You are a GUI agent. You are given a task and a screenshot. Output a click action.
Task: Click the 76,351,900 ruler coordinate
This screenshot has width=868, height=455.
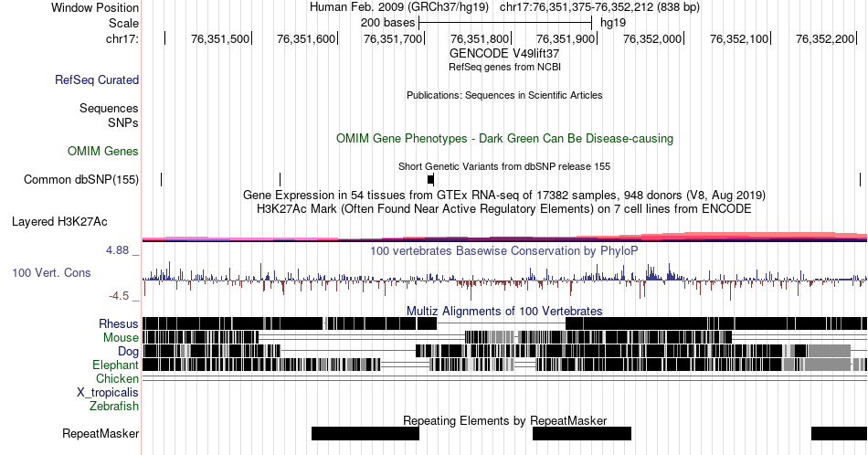[x=566, y=38]
